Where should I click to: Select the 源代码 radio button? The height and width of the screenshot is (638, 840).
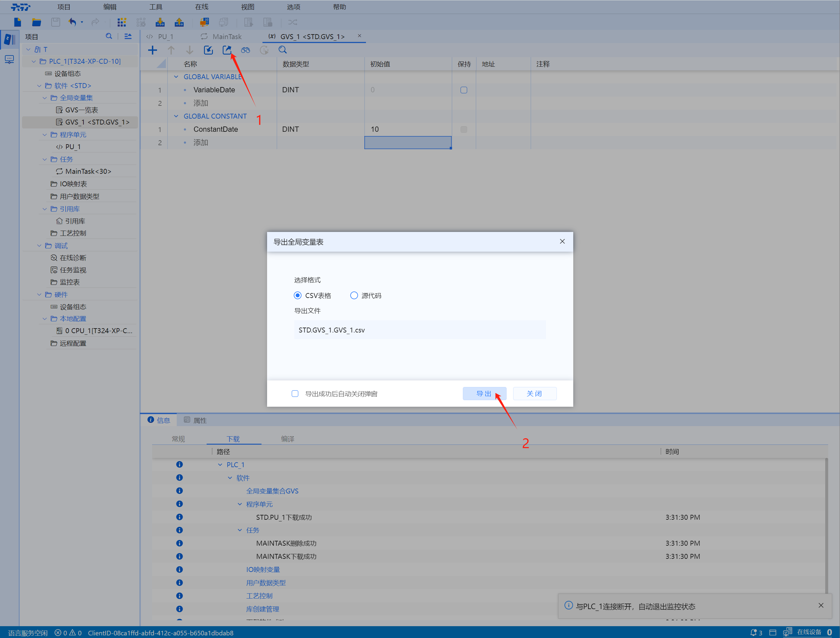pyautogui.click(x=354, y=295)
